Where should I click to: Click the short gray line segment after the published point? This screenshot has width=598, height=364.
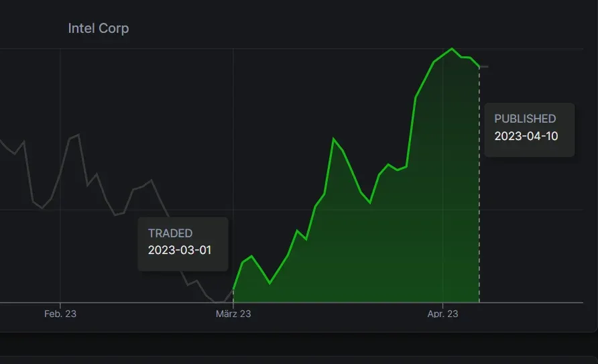click(484, 67)
